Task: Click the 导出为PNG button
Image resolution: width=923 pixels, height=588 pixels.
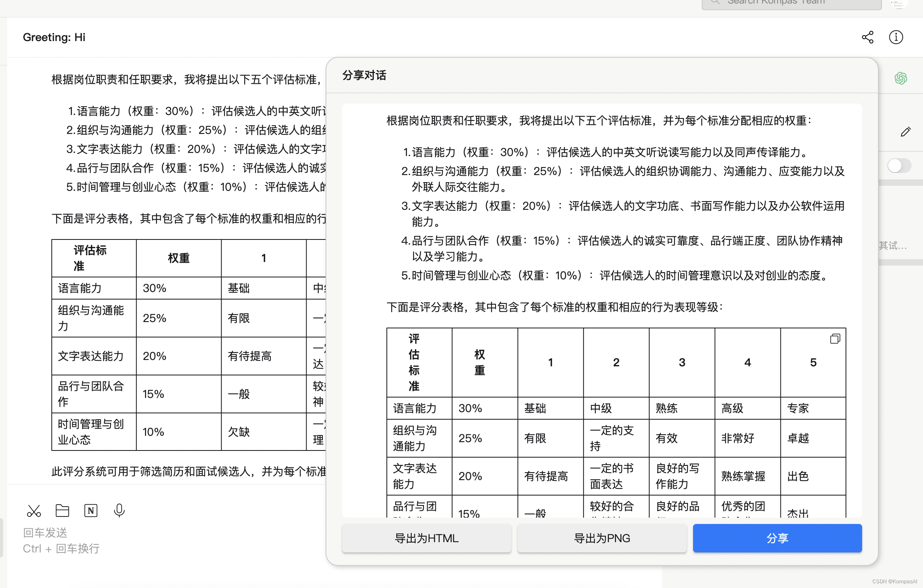Action: coord(602,538)
